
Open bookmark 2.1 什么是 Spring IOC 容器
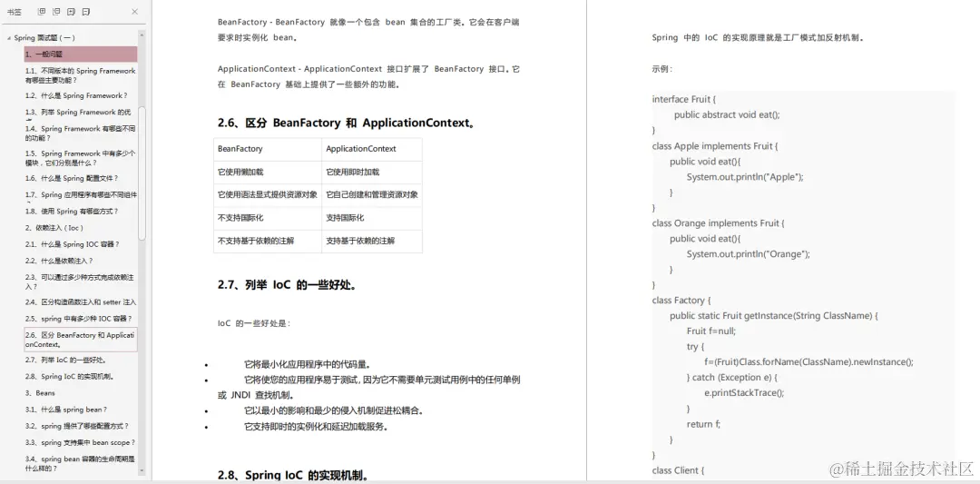pyautogui.click(x=72, y=244)
